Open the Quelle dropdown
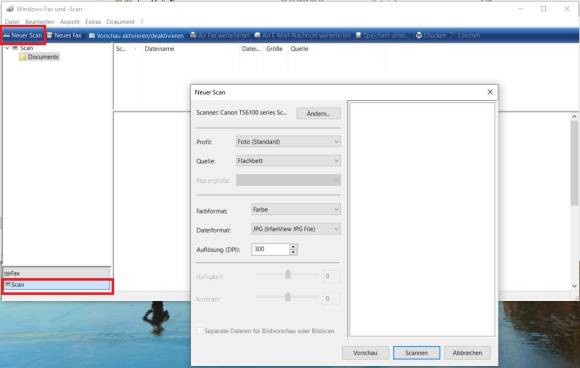The height and width of the screenshot is (368, 580). (288, 161)
